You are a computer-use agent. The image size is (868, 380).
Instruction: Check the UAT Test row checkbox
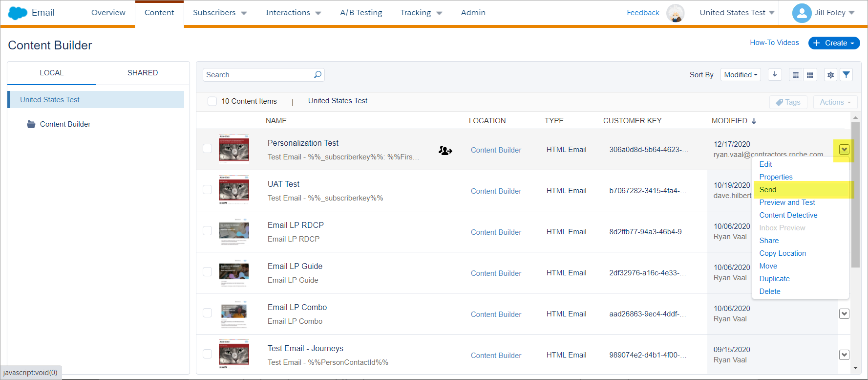coord(207,189)
